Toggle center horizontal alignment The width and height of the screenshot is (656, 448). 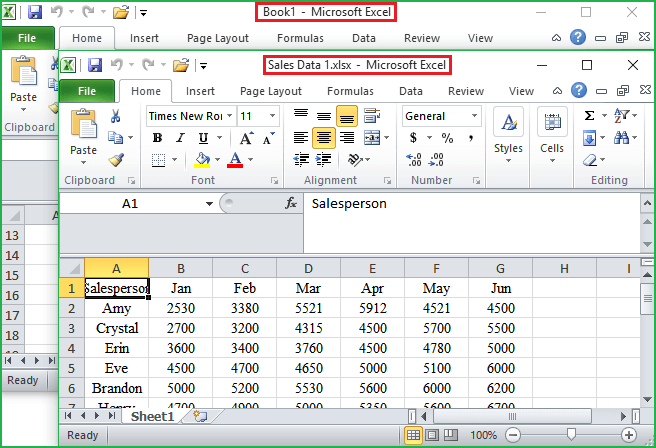tap(323, 138)
